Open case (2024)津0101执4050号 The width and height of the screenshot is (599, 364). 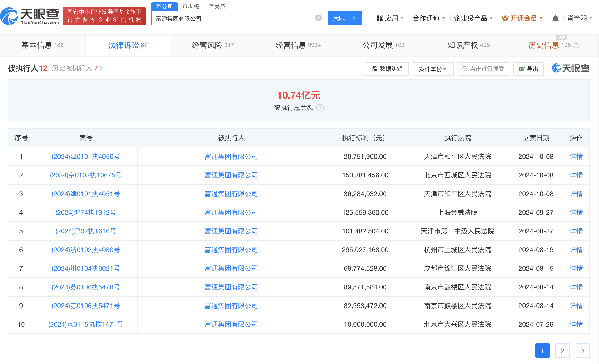[x=85, y=156]
